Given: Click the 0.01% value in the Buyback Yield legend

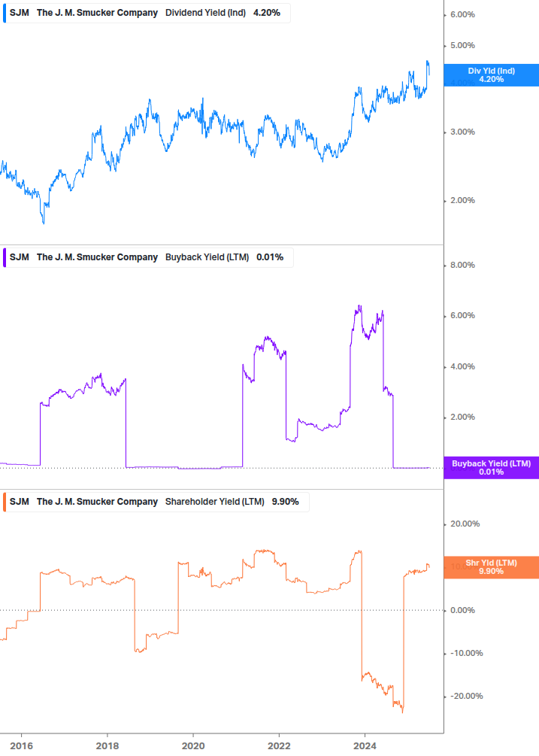Looking at the screenshot, I should [270, 257].
